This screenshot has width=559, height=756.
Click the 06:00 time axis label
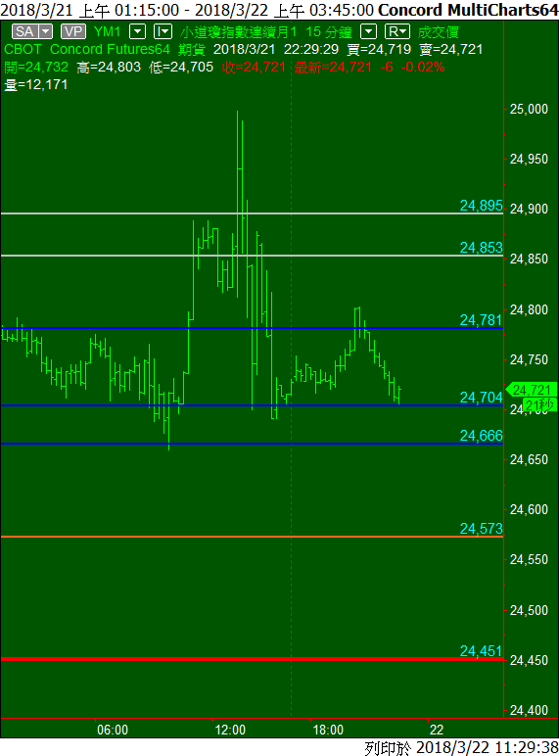113,730
